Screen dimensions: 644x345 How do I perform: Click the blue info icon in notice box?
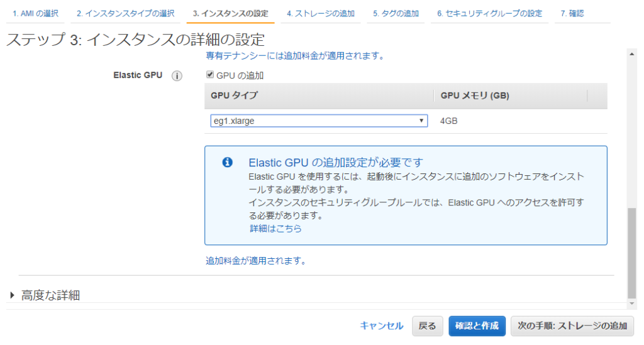[227, 162]
